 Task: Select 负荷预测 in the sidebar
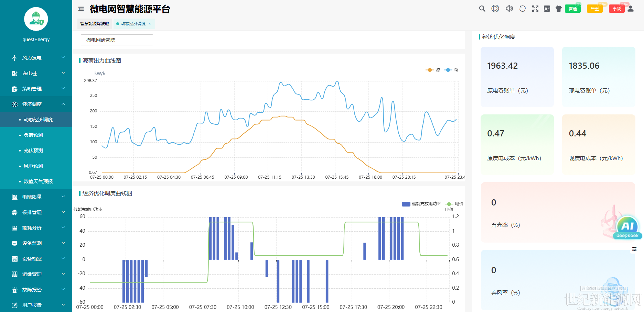(33, 135)
